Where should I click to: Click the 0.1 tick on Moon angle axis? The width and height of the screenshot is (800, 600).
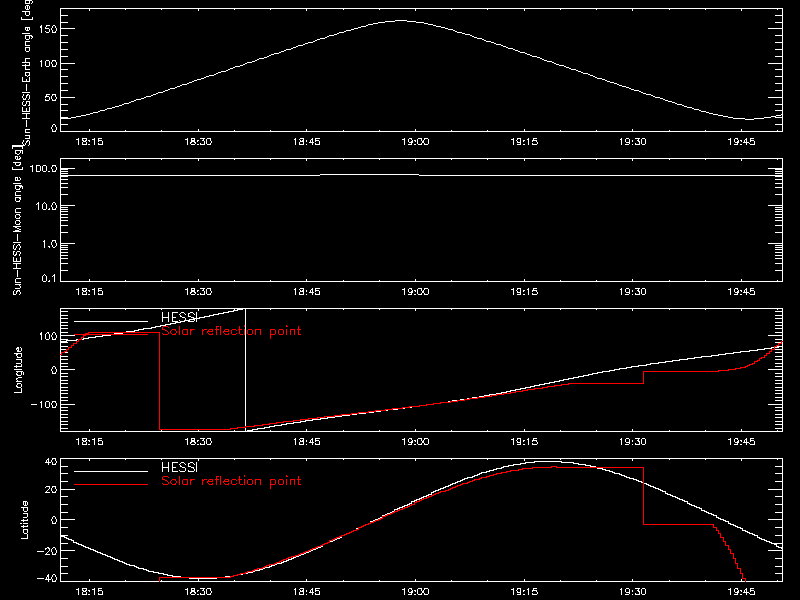(x=49, y=279)
